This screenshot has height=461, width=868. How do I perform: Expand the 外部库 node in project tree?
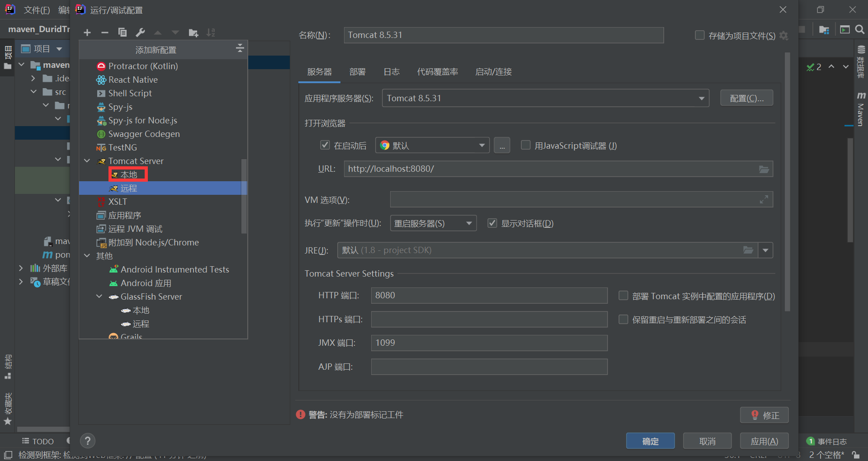tap(20, 268)
